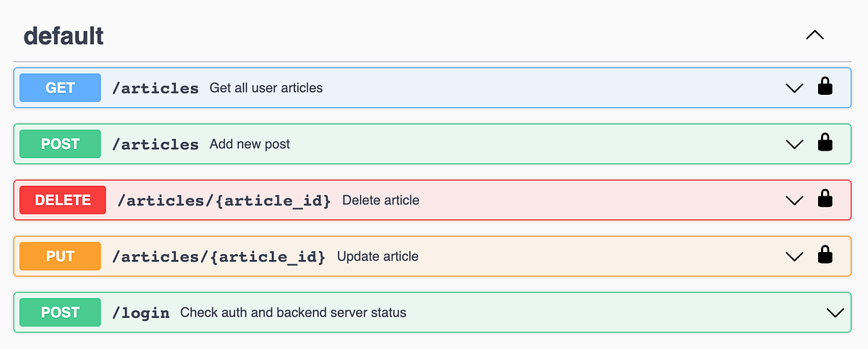Click the 'Get all user articles' description

pyautogui.click(x=266, y=88)
